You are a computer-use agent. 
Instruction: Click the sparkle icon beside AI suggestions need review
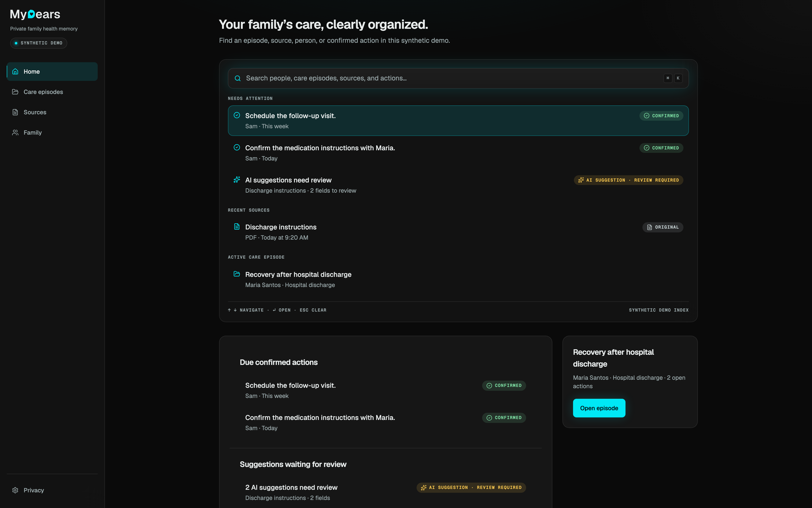click(237, 180)
